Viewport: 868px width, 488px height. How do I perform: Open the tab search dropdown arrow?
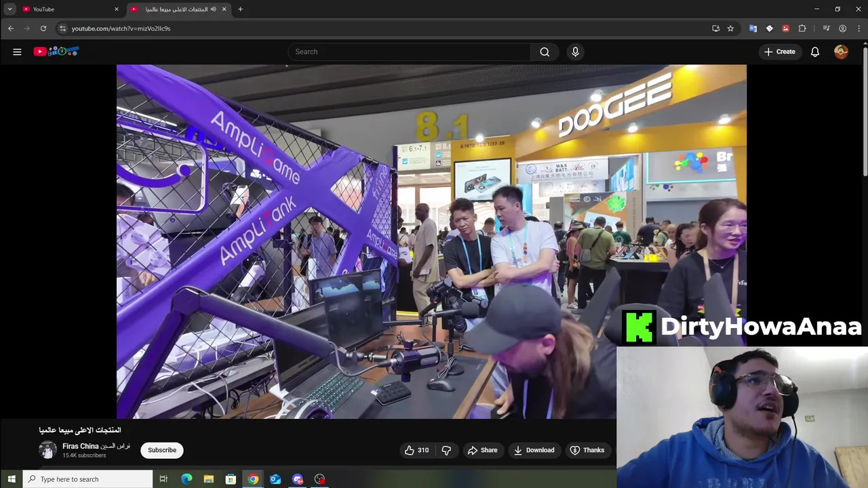pyautogui.click(x=10, y=9)
